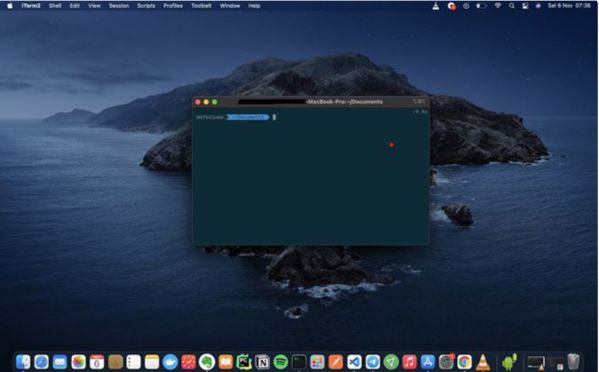This screenshot has width=599, height=372.
Task: Open the Toolbelt menu
Action: (x=201, y=6)
